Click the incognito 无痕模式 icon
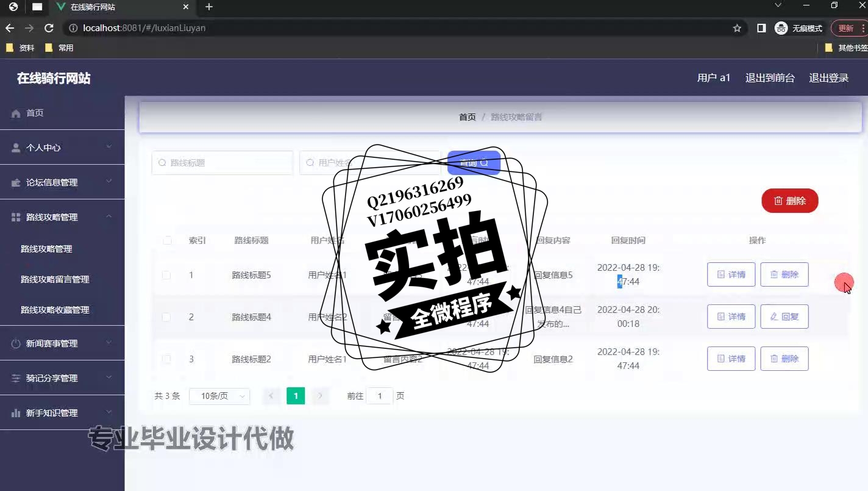Screen dimensions: 868x491 pyautogui.click(x=781, y=28)
